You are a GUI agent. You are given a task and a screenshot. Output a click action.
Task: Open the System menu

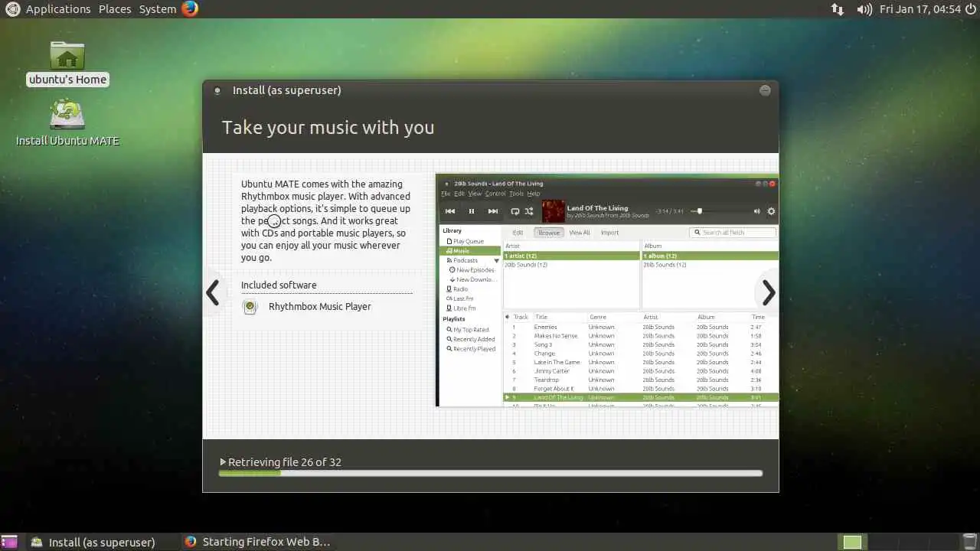[158, 9]
